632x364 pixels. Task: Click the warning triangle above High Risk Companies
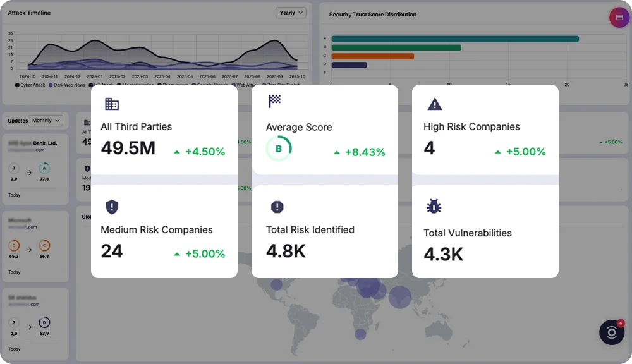point(435,104)
